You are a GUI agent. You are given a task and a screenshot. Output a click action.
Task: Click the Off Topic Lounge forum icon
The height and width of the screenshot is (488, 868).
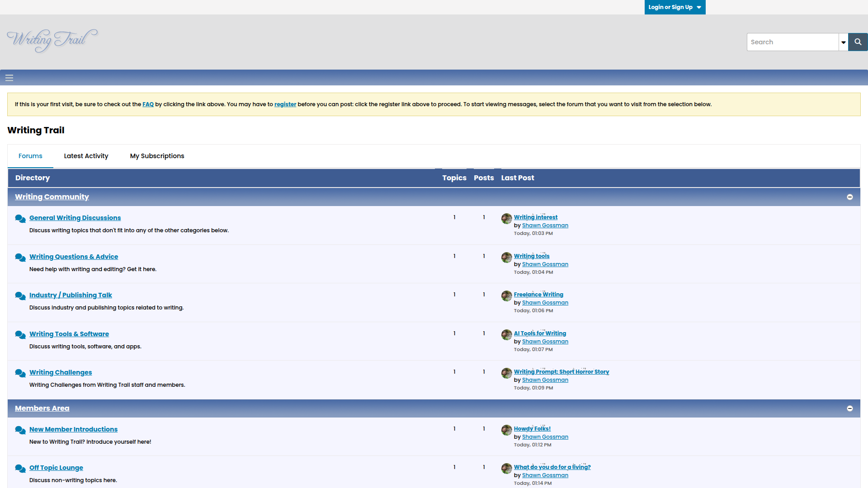click(20, 469)
